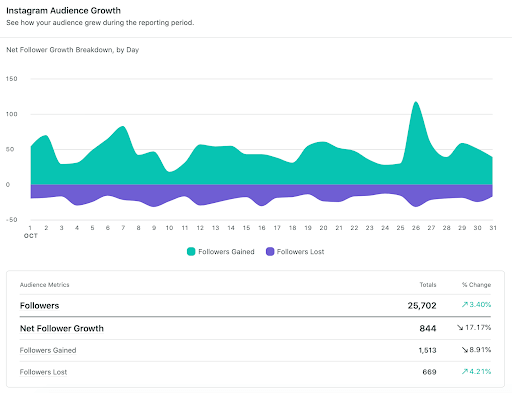
Task: Select day 31 on the date axis
Action: [493, 228]
